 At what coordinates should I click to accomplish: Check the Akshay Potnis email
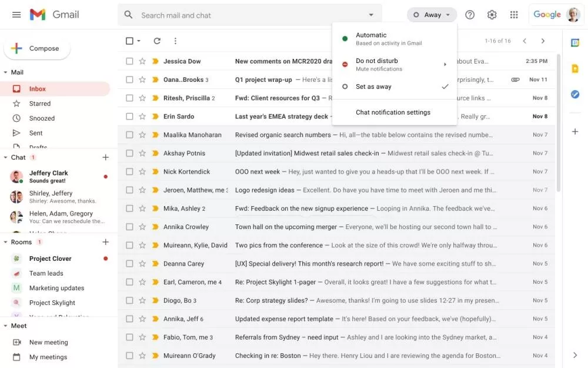[x=129, y=153]
